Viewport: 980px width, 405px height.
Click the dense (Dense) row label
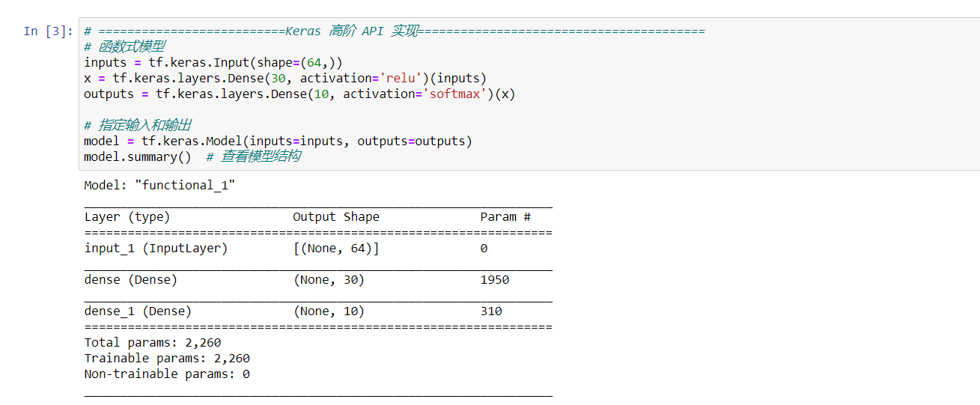click(131, 280)
